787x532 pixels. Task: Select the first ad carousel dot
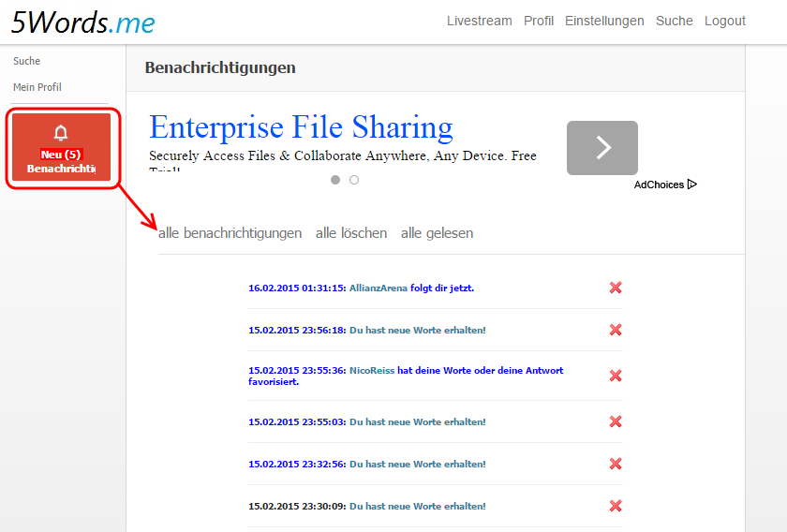[x=335, y=180]
